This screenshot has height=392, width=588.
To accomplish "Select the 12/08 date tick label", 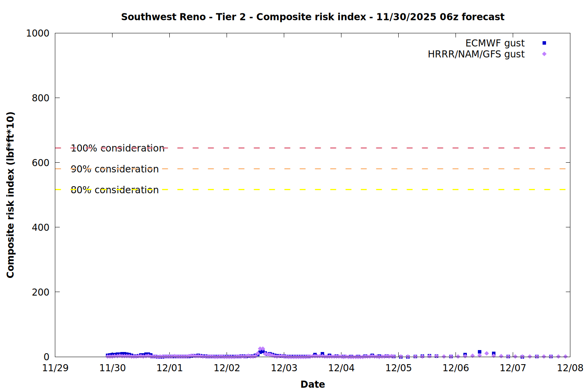I will (x=570, y=368).
